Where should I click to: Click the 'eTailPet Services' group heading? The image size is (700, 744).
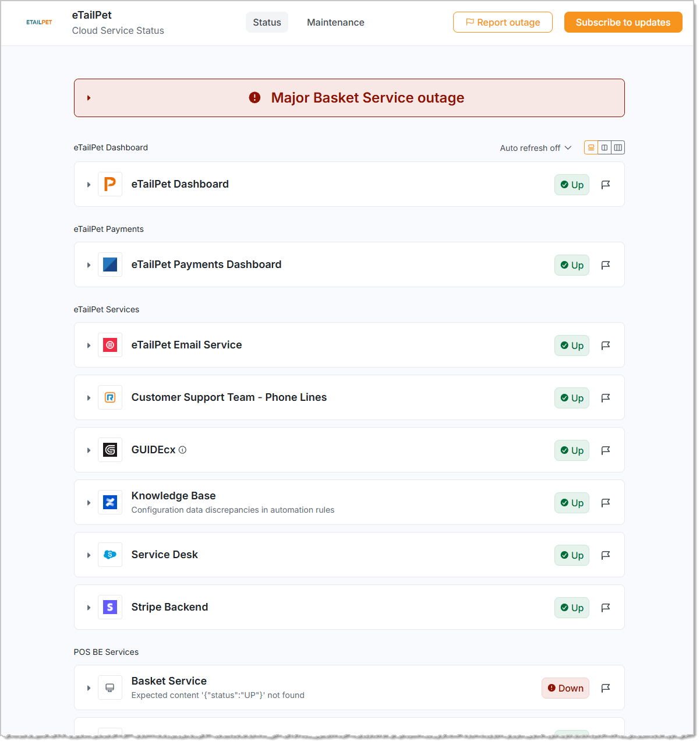tap(107, 309)
